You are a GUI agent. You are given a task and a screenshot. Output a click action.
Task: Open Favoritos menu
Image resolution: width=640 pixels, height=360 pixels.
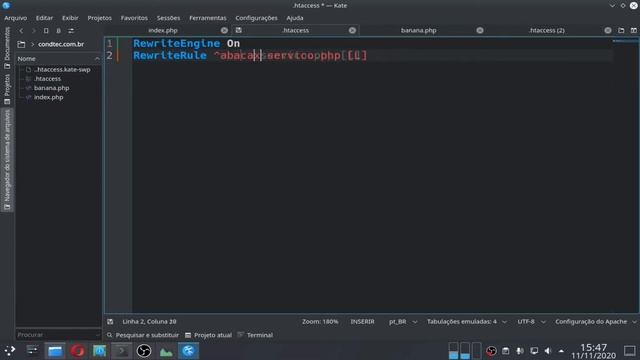[x=134, y=18]
